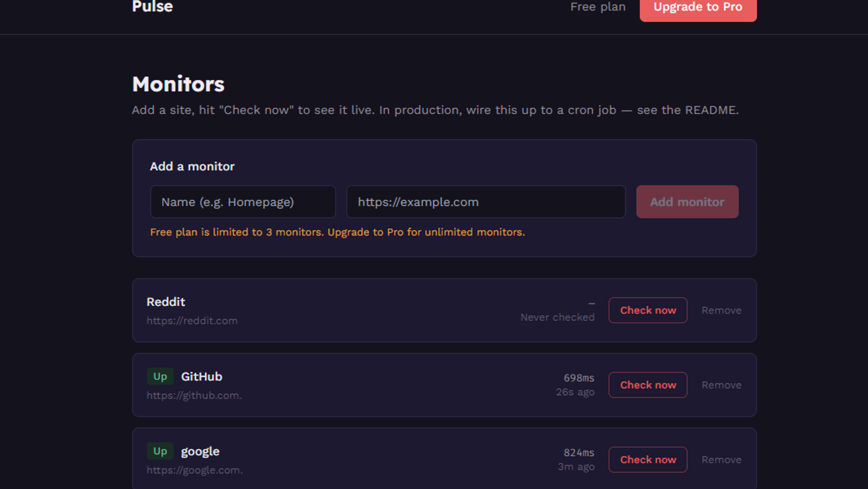Click the Up status badge for GitHub
This screenshot has width=868, height=489.
(160, 376)
